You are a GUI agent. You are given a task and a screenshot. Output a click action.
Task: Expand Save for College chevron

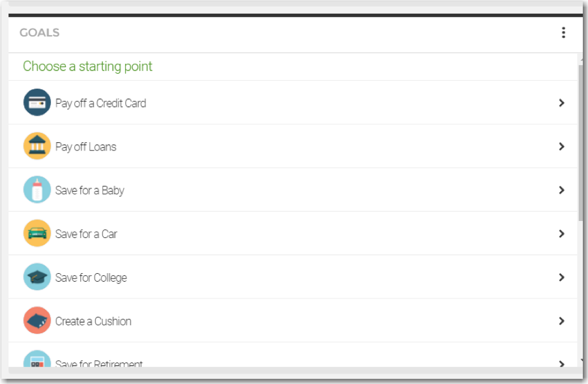[561, 277]
